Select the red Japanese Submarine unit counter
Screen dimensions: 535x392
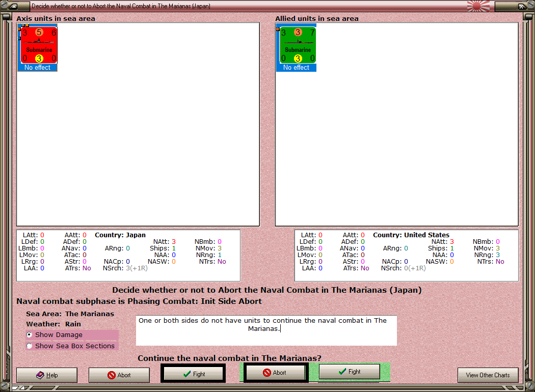pyautogui.click(x=38, y=45)
